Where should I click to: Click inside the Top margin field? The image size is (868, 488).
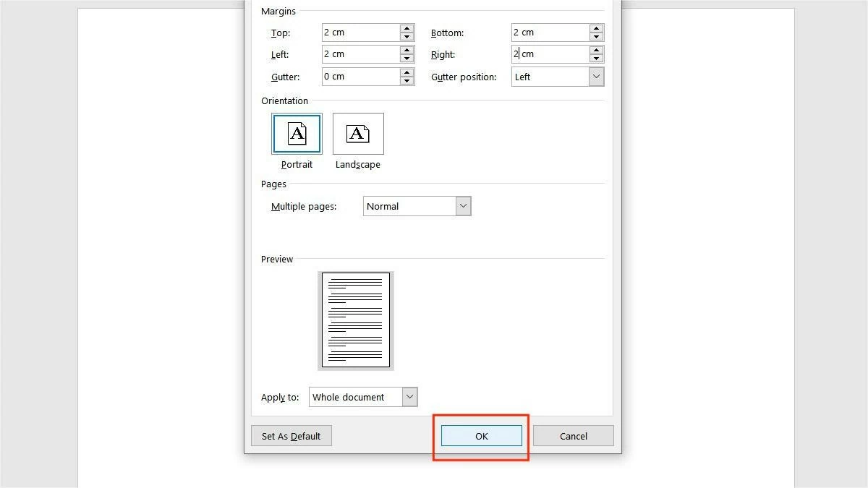(x=358, y=32)
